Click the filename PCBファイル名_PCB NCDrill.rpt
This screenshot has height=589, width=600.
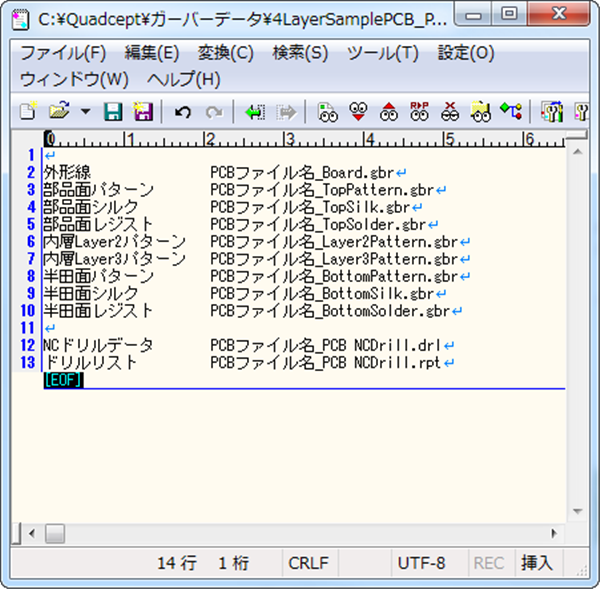pos(326,362)
